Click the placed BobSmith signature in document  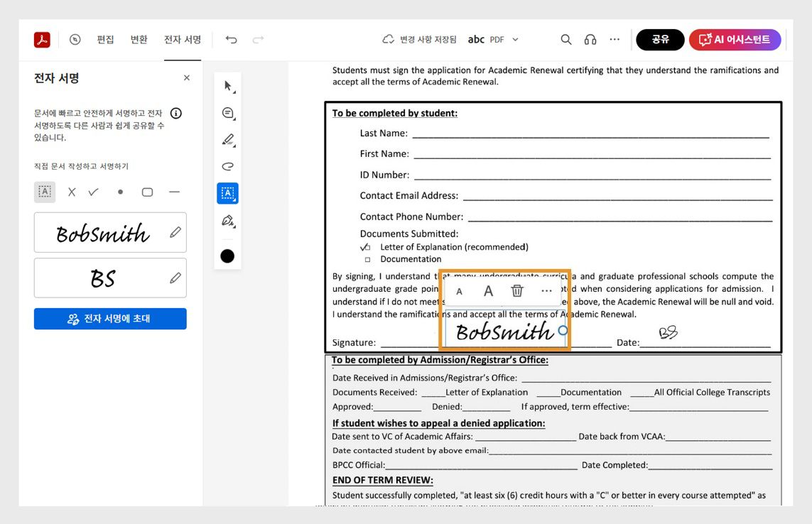505,332
